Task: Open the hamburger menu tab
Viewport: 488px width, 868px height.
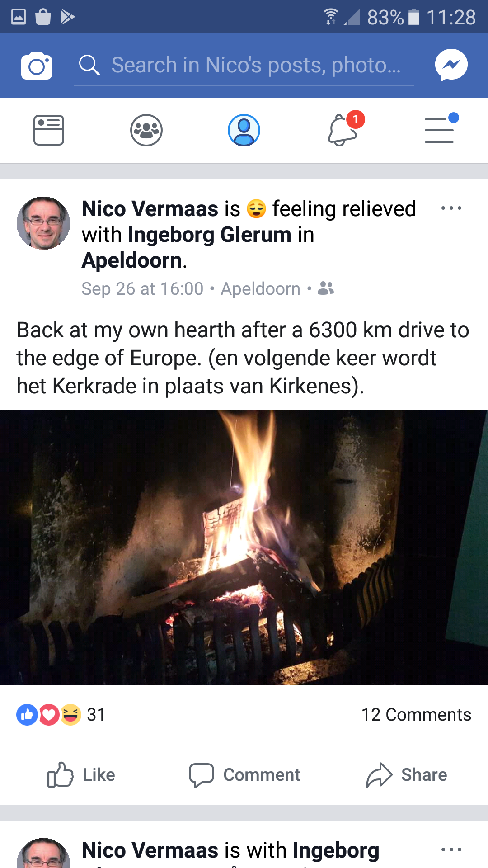Action: [441, 129]
